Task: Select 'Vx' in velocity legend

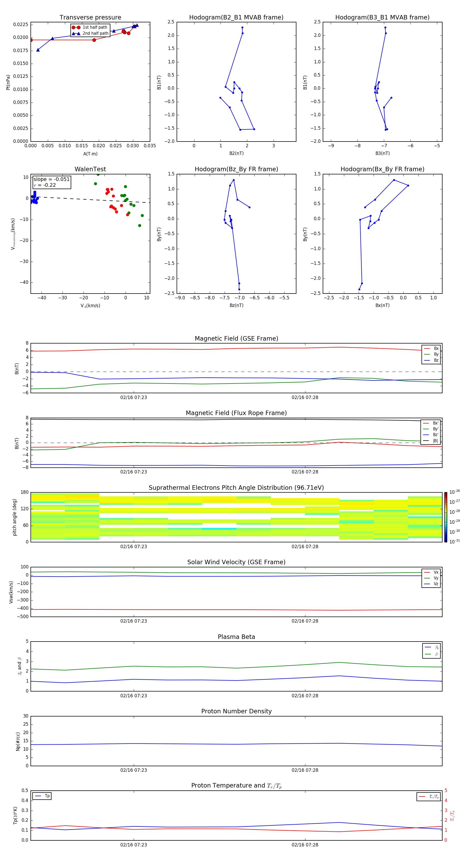Action: click(431, 572)
